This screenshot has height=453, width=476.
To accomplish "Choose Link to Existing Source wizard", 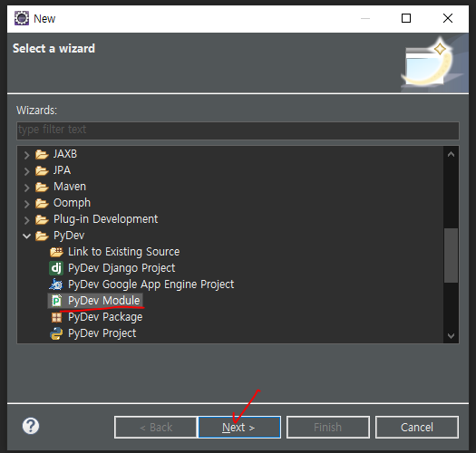I will (124, 252).
